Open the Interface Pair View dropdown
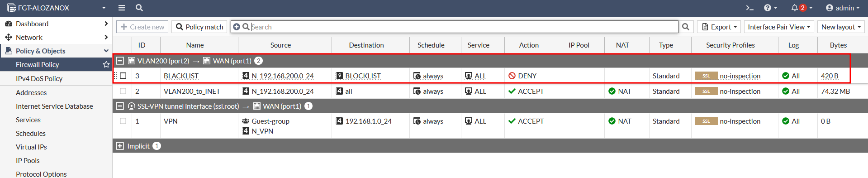Image resolution: width=868 pixels, height=178 pixels. tap(779, 27)
